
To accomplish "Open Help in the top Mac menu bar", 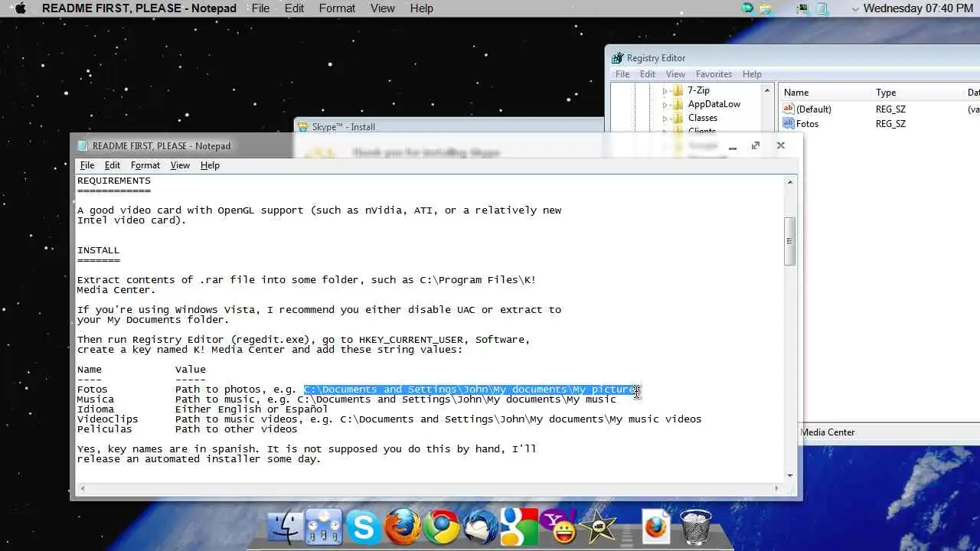I will [x=422, y=8].
